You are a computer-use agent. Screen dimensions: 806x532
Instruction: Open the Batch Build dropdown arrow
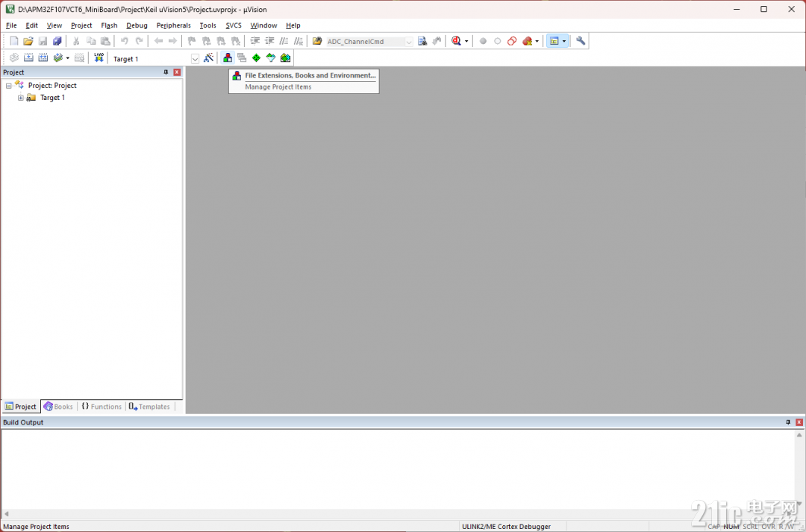point(67,58)
